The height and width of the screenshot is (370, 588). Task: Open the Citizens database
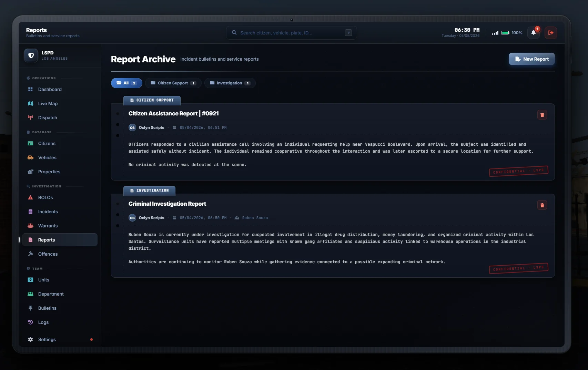60,143
